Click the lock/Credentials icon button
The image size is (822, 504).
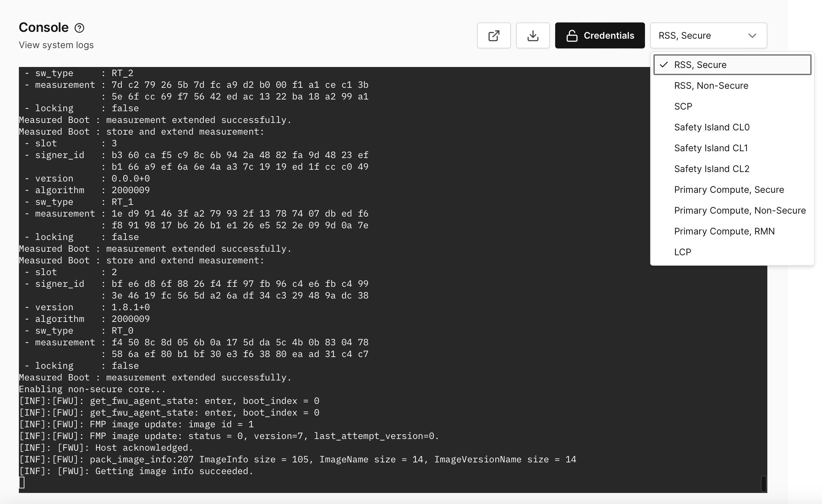(x=600, y=35)
